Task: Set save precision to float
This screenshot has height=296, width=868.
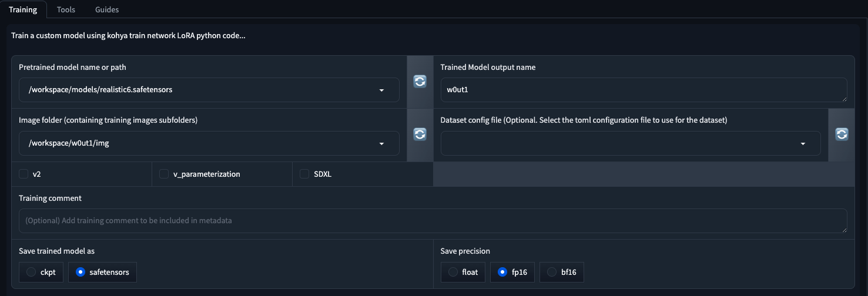Action: 453,273
